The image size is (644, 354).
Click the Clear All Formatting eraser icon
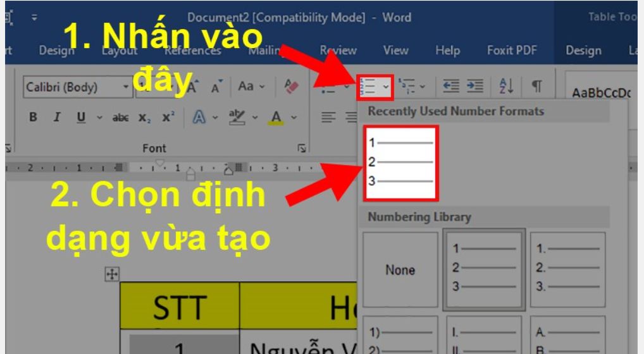pos(291,86)
